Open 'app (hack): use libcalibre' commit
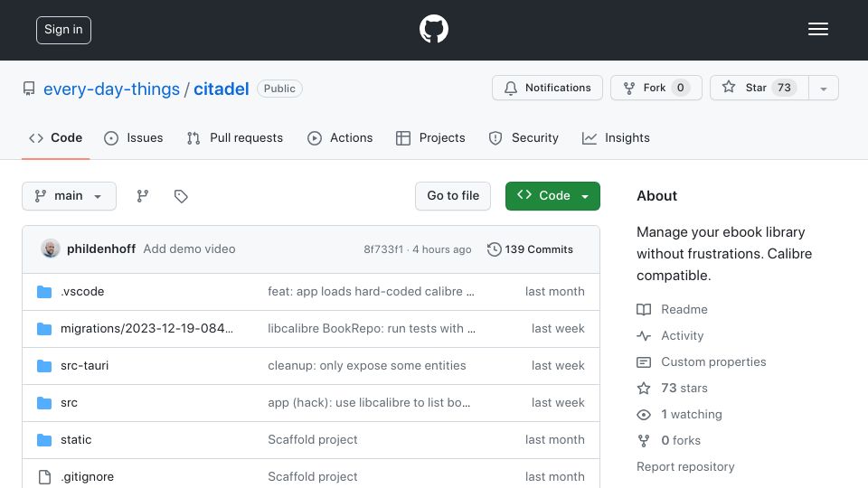868x488 pixels. (x=369, y=403)
